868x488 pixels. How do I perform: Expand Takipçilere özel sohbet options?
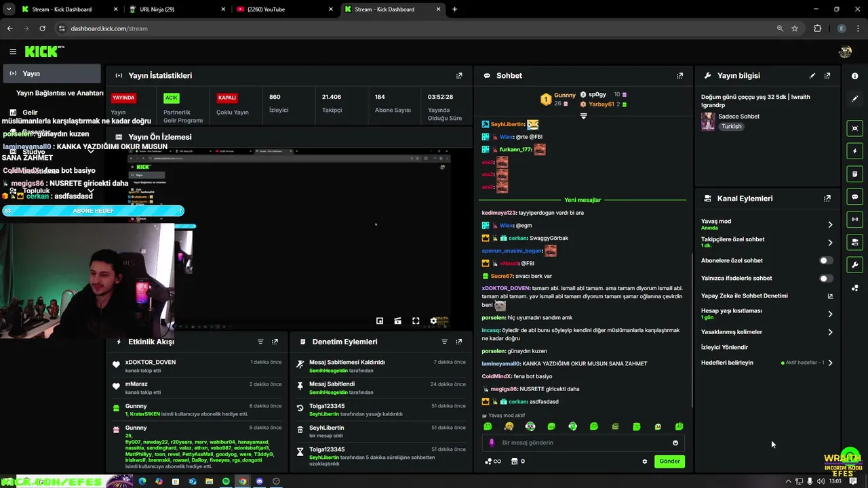[830, 243]
